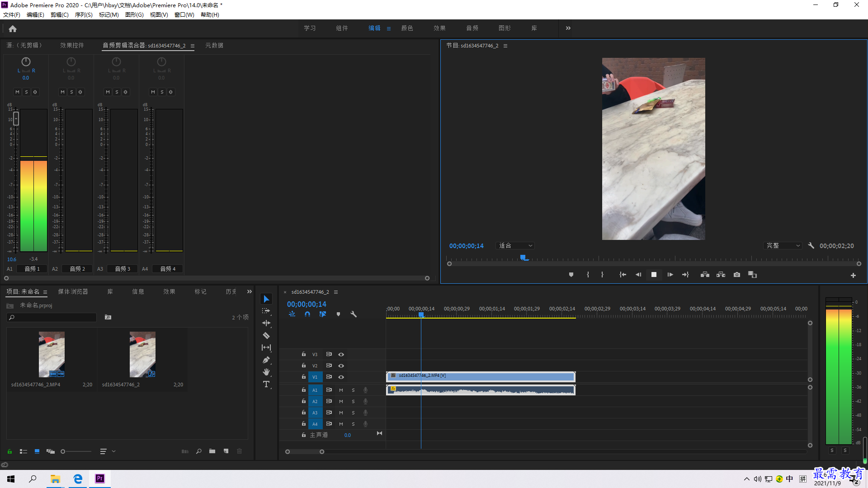Toggle timeline Snap magnet icon
The image size is (868, 488).
click(x=307, y=314)
